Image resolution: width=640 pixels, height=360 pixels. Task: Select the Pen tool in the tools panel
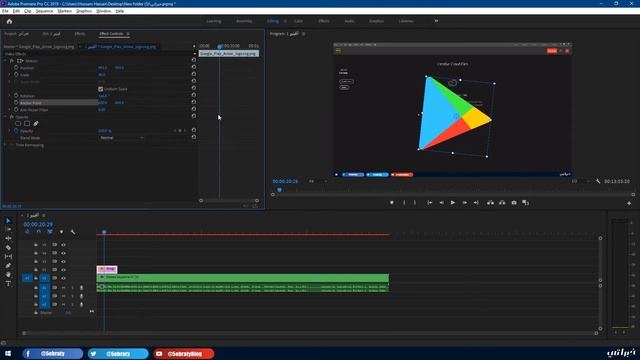[8, 265]
